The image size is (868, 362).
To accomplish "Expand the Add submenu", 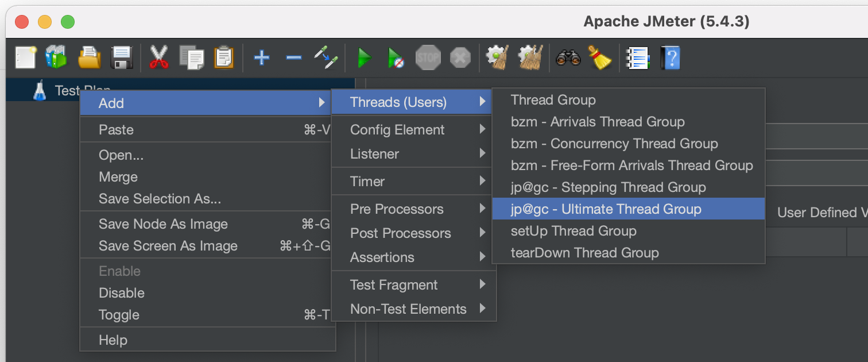I will point(207,103).
